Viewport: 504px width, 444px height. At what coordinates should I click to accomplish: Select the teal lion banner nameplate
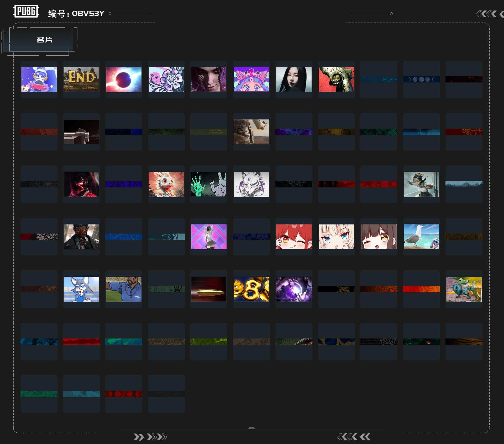click(x=166, y=237)
